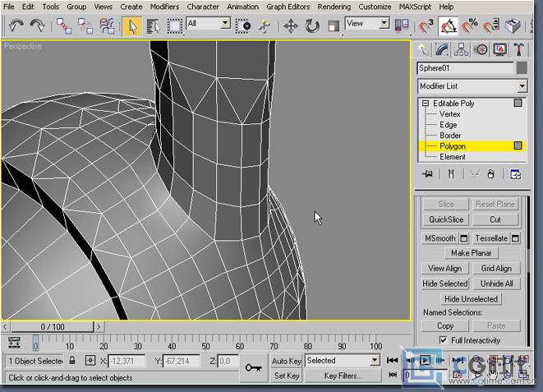Open the Animation menu

point(243,7)
